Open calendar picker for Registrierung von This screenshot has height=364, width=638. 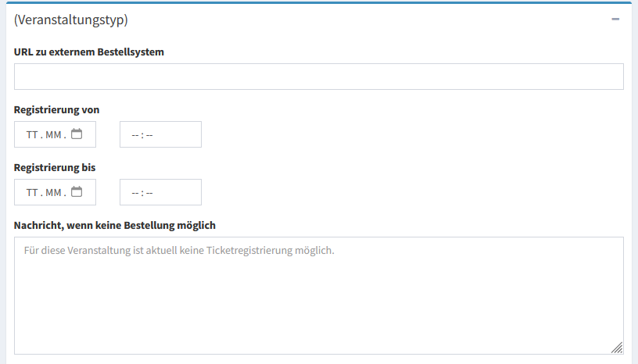pos(77,134)
